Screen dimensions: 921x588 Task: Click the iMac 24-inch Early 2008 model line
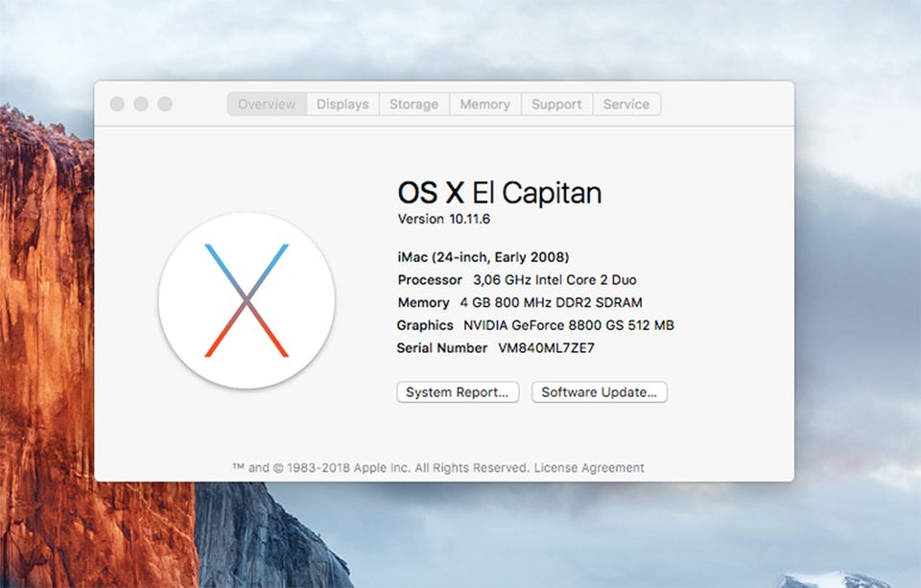(484, 257)
